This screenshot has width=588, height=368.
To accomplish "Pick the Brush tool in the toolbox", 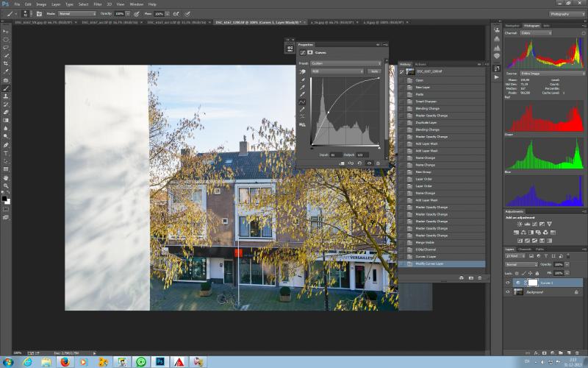I will tap(6, 88).
